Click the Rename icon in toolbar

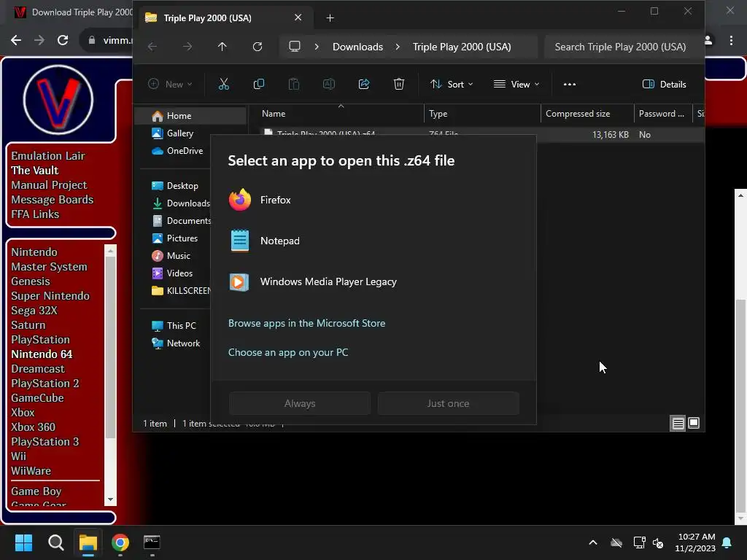(329, 85)
